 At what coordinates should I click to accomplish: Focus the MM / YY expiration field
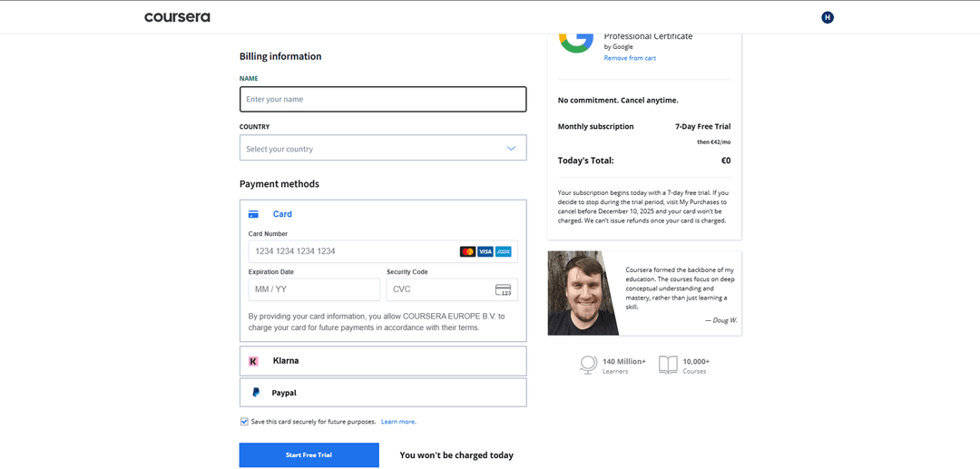[x=314, y=289]
